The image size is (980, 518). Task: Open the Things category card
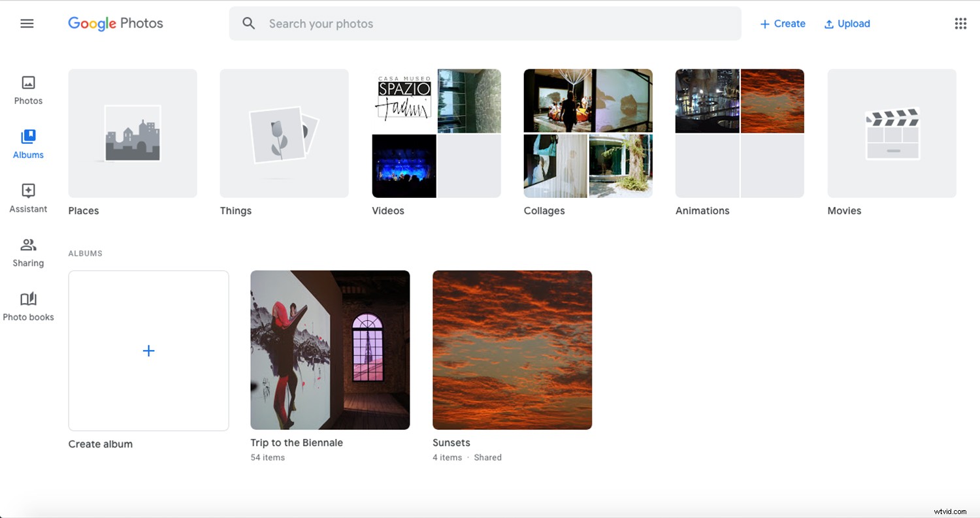[284, 133]
